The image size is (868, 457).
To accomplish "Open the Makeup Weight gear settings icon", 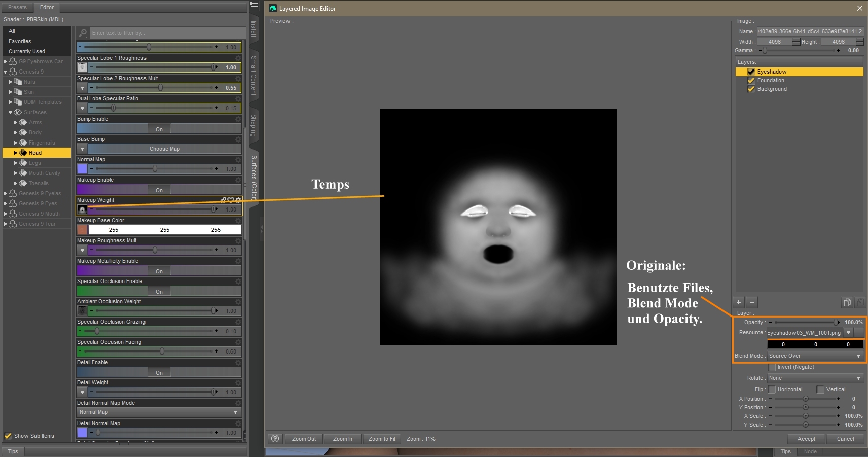I will [x=238, y=200].
